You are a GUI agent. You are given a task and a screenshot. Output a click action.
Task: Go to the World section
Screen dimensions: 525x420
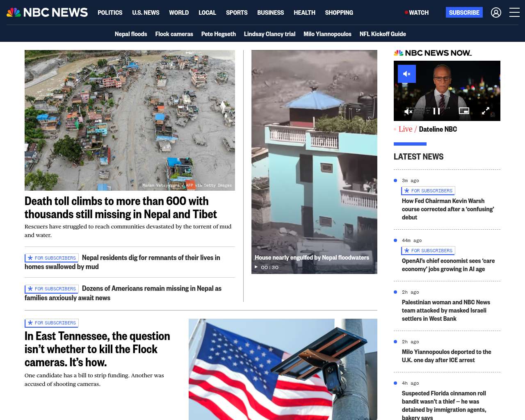click(179, 12)
